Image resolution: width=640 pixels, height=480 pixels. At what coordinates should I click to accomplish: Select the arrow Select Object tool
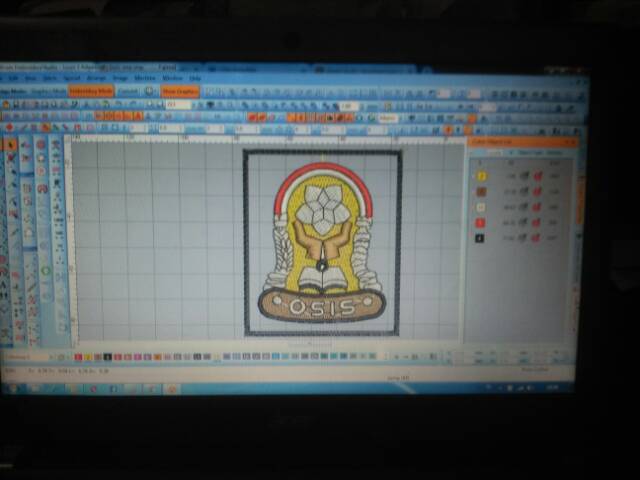(12, 145)
